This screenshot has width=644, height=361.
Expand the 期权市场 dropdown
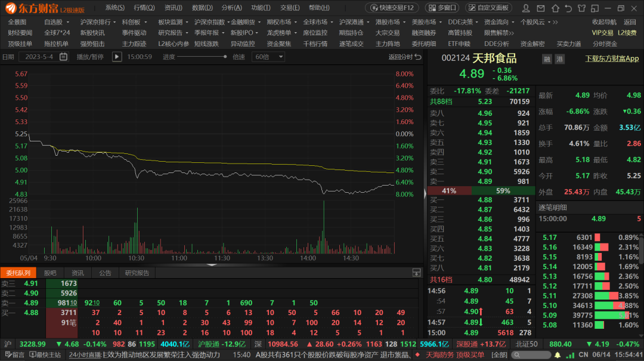pyautogui.click(x=295, y=22)
